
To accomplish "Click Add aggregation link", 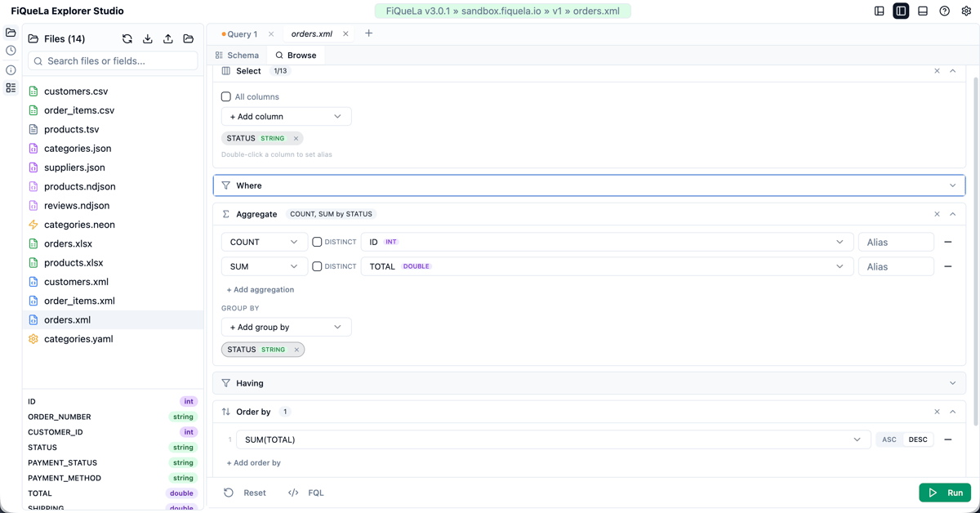I will pos(261,289).
